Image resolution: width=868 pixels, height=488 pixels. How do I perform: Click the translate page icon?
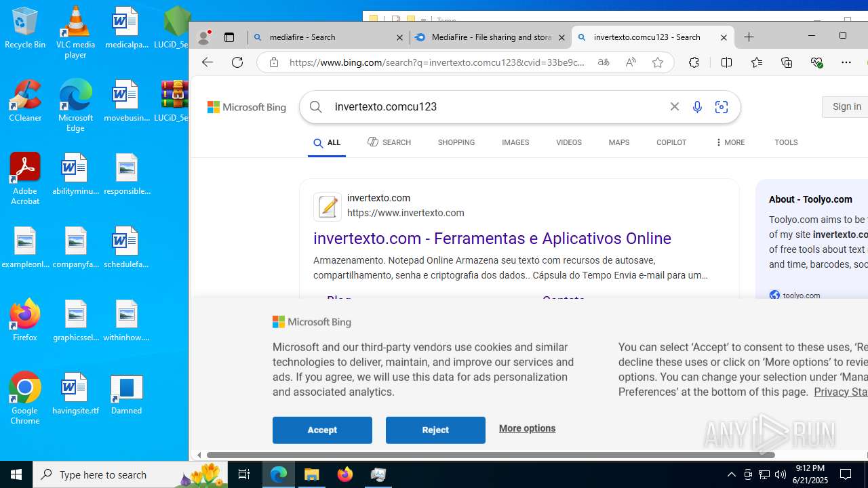604,62
